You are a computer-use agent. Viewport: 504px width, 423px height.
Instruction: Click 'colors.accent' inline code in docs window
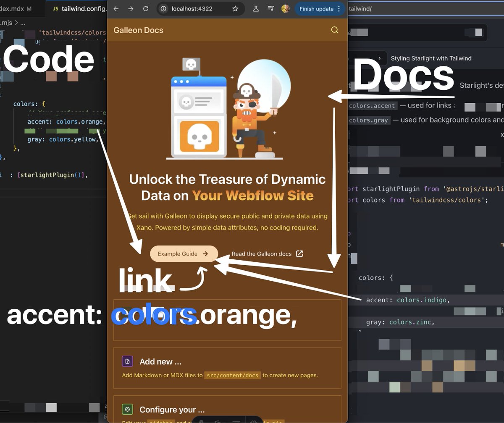click(372, 106)
